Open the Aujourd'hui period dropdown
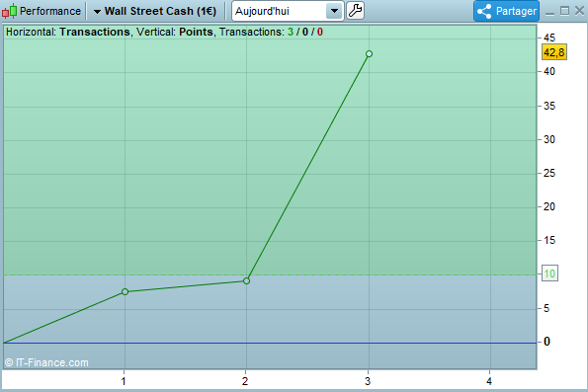Viewport: 588px width, 392px height. (x=334, y=11)
